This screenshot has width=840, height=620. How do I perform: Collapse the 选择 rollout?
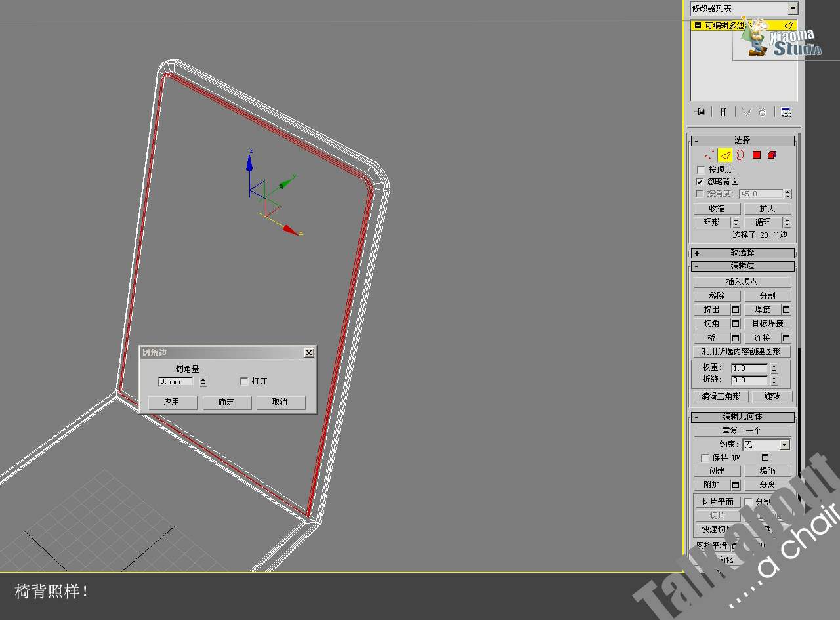742,141
